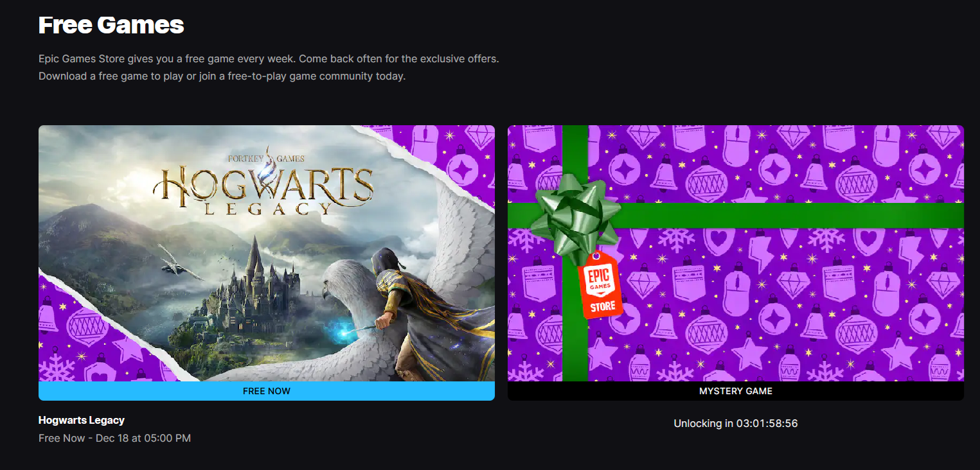Click the blue FREE NOW banner
The height and width of the screenshot is (470, 980).
(x=267, y=391)
